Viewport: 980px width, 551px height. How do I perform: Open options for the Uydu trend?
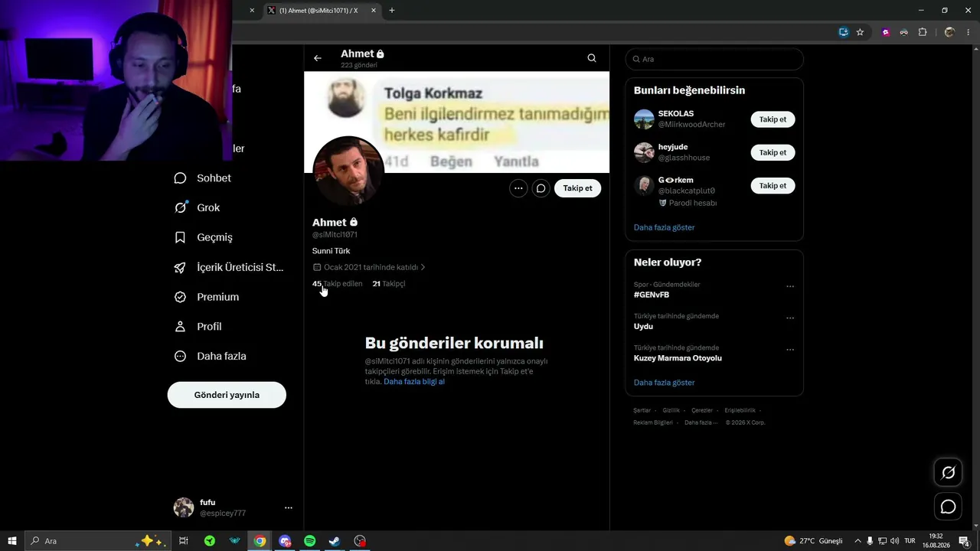790,318
